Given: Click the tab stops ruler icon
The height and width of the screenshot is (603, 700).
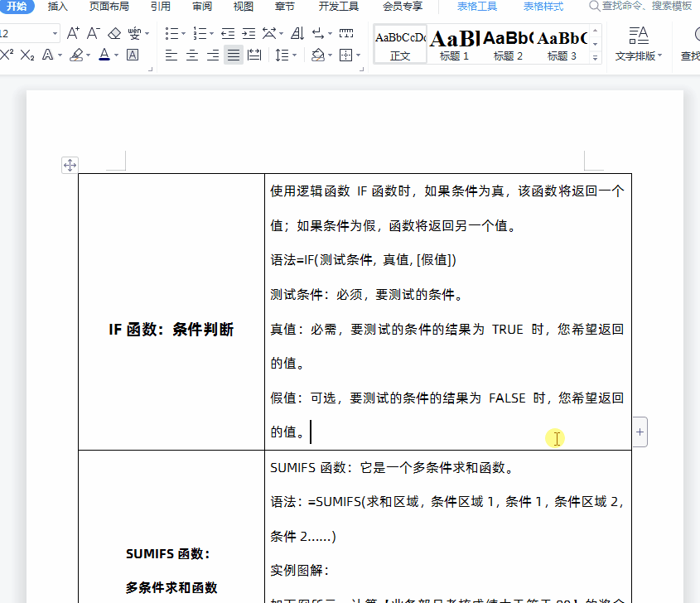Looking at the screenshot, I should (346, 33).
